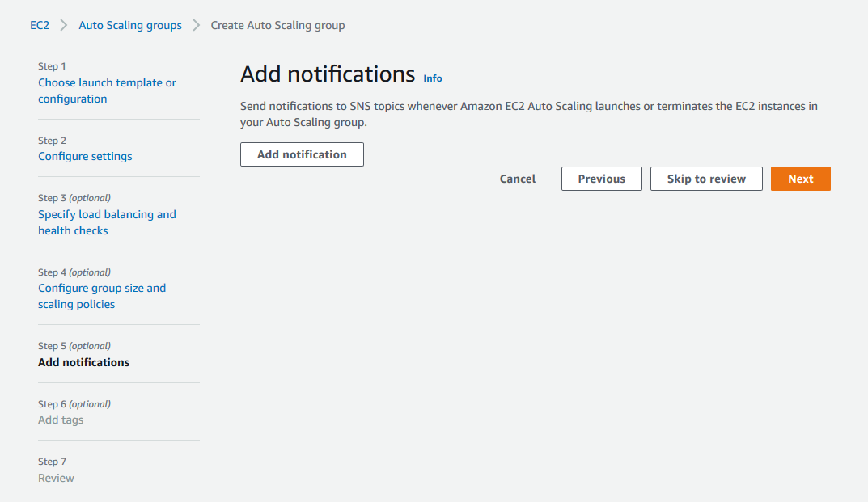Click the SNS topics description paragraph
Image resolution: width=868 pixels, height=502 pixels.
pyautogui.click(x=529, y=114)
